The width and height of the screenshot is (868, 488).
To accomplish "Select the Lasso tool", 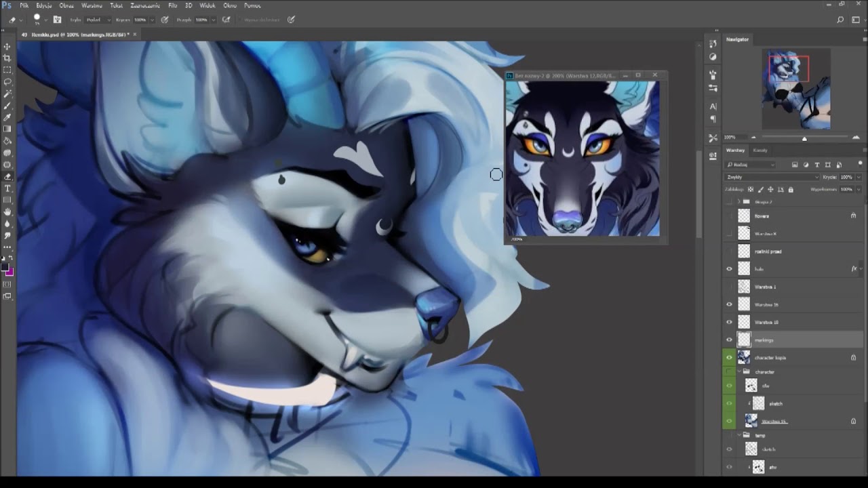I will pos(7,82).
